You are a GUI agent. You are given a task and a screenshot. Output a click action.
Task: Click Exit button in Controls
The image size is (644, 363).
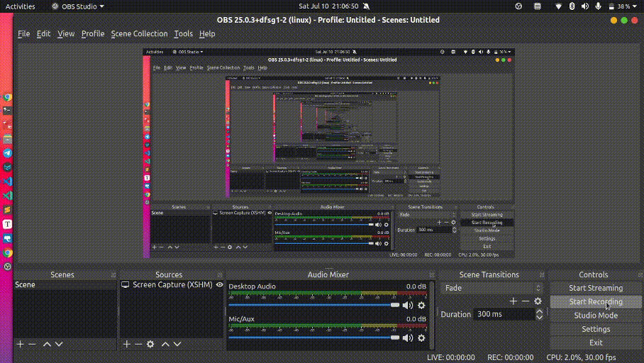596,342
